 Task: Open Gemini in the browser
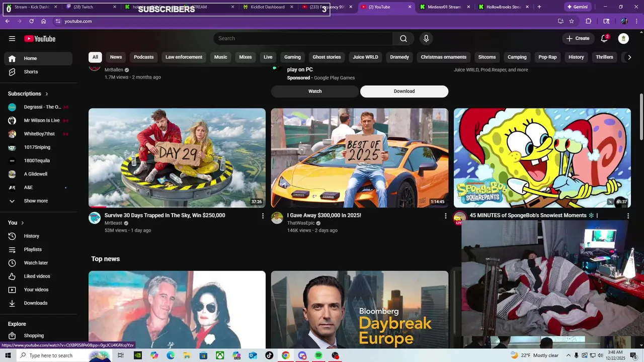point(578,7)
